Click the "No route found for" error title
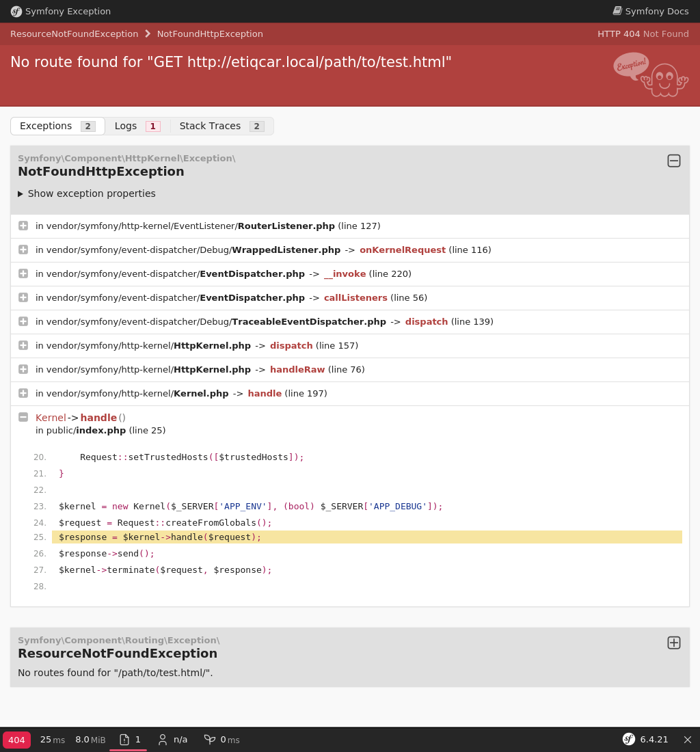The image size is (700, 752). point(230,62)
